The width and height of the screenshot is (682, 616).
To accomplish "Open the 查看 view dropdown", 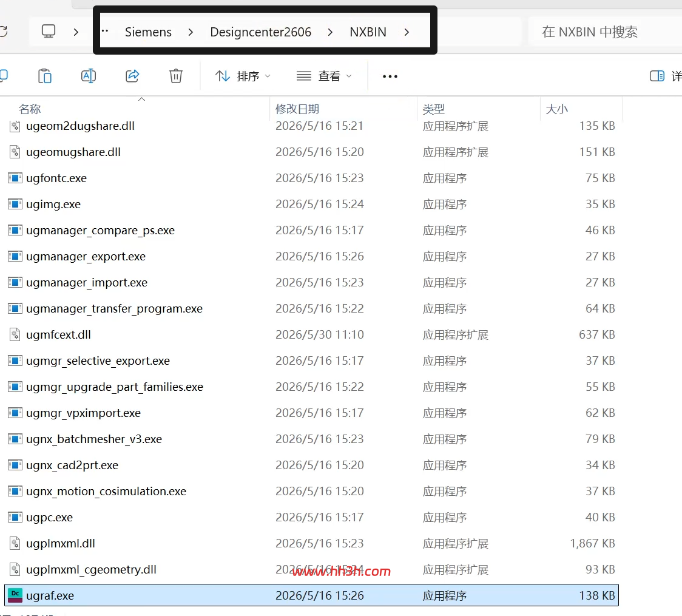I will coord(324,76).
